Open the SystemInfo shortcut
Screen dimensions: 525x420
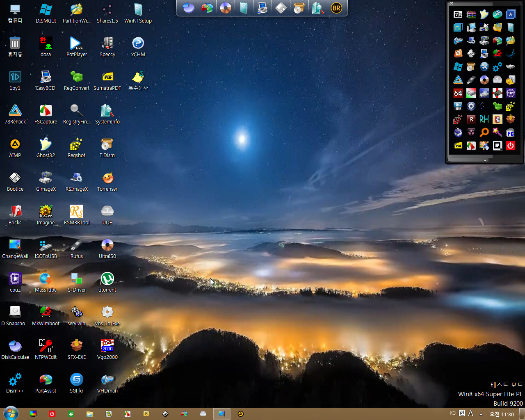107,114
